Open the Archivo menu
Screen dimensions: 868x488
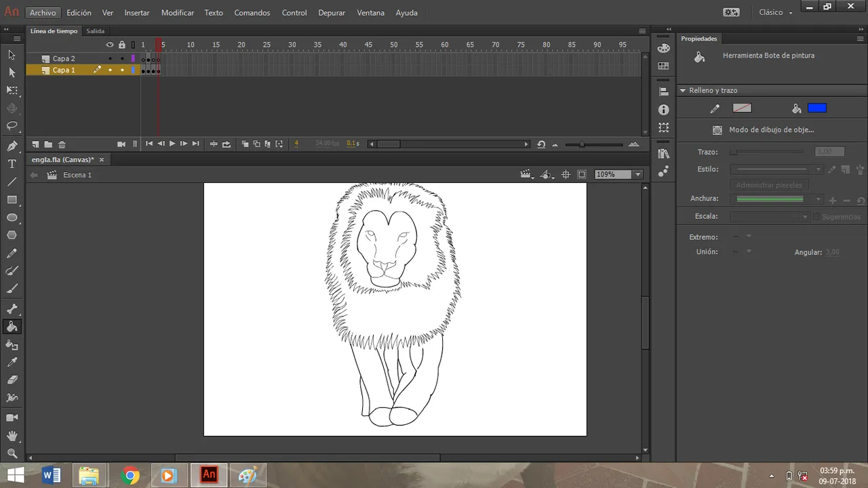tap(43, 13)
